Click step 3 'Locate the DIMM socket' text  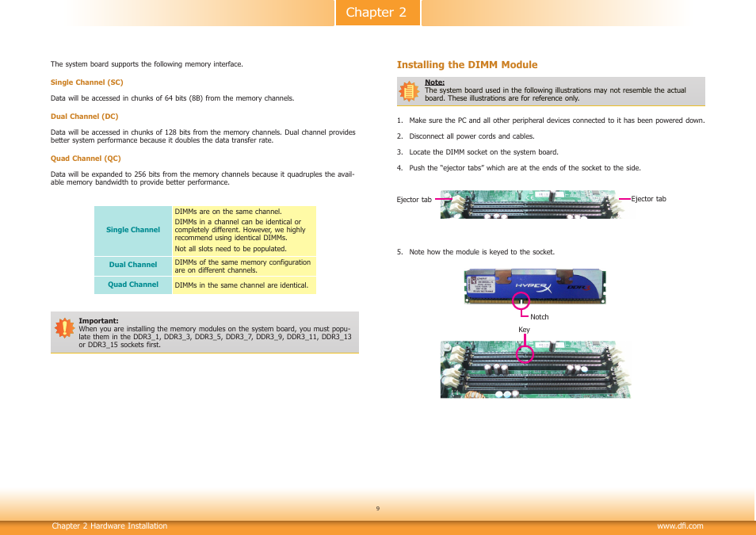pyautogui.click(x=483, y=152)
